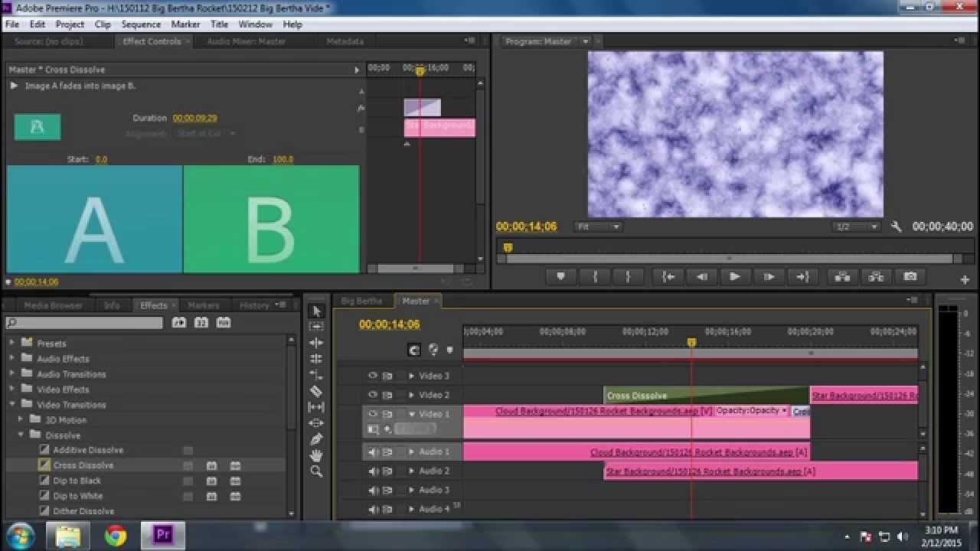Expand the Presets folder
Image resolution: width=980 pixels, height=551 pixels.
tap(11, 343)
